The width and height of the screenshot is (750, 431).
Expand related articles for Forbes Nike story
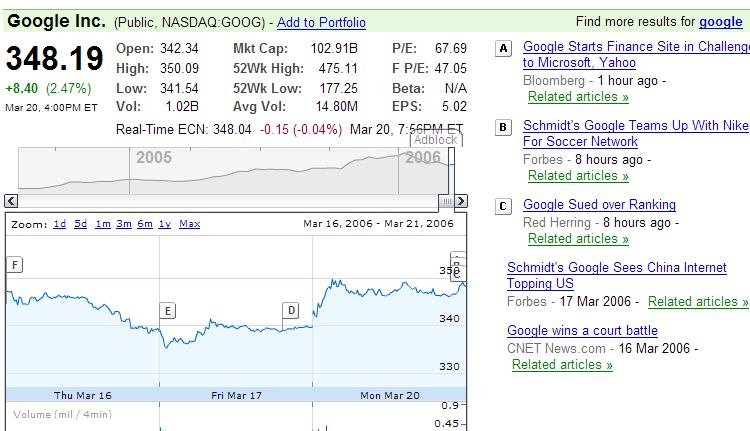(x=578, y=176)
